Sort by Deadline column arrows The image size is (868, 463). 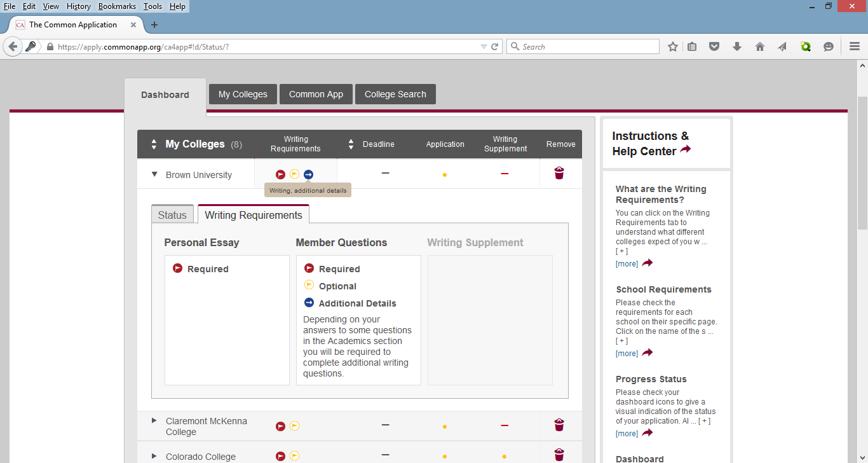351,144
